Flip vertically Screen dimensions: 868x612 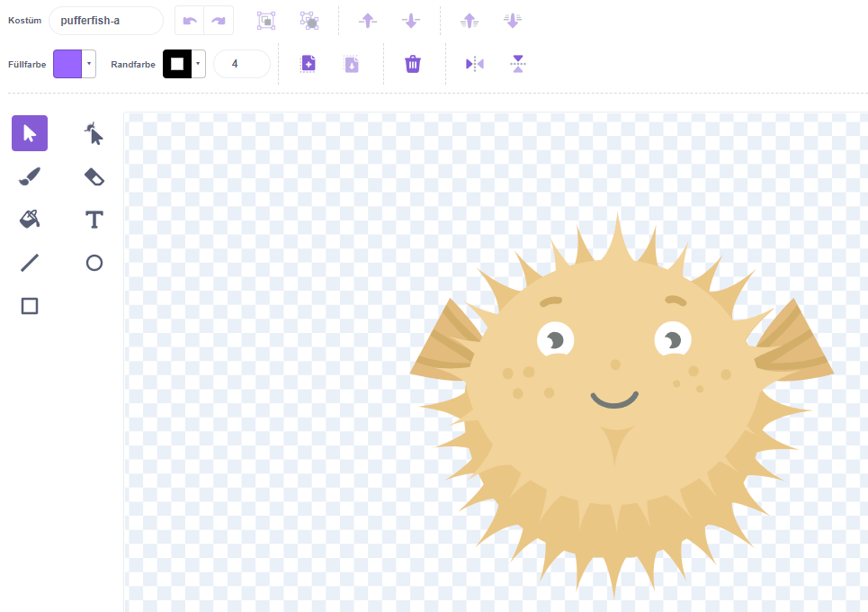pos(517,64)
